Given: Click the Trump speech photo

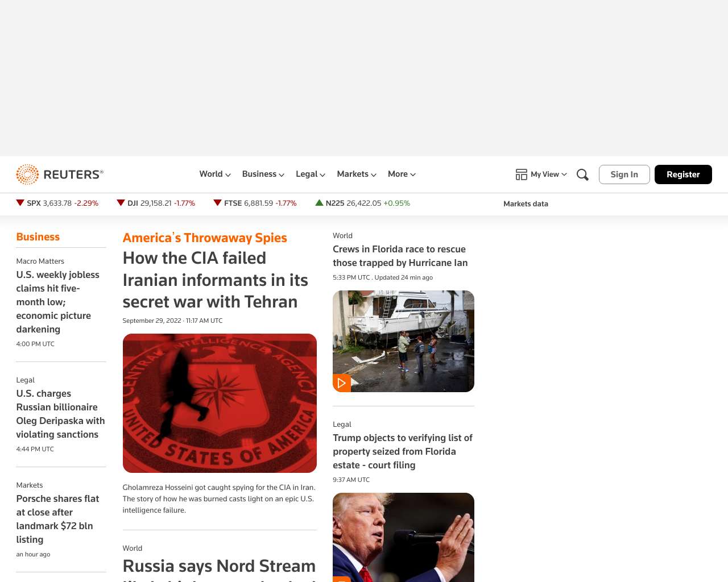Looking at the screenshot, I should pos(403,537).
